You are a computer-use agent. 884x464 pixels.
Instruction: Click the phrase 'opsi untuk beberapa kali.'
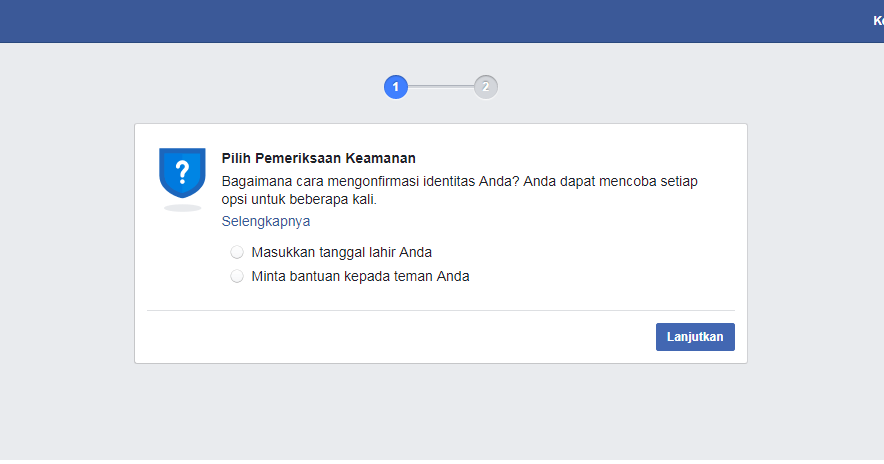click(x=299, y=200)
